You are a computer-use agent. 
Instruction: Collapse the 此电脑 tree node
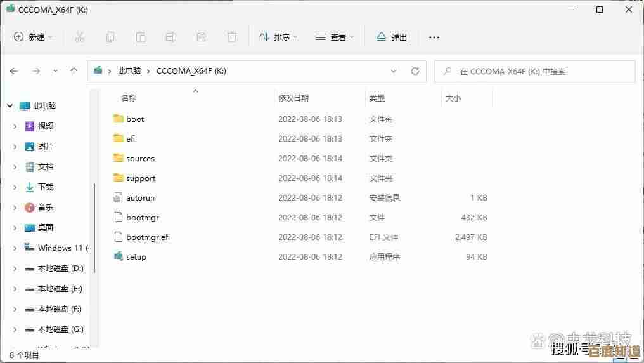pos(10,106)
